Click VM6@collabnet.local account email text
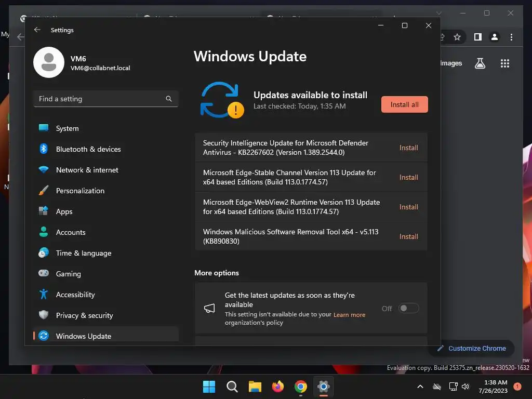 100,68
